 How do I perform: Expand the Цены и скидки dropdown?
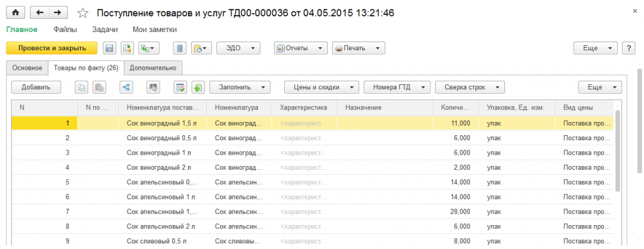[321, 87]
